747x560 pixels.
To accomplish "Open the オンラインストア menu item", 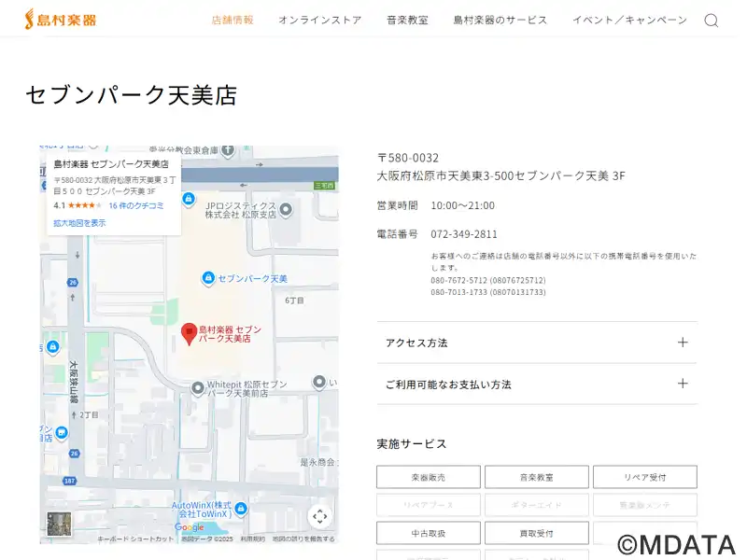I will pos(319,20).
